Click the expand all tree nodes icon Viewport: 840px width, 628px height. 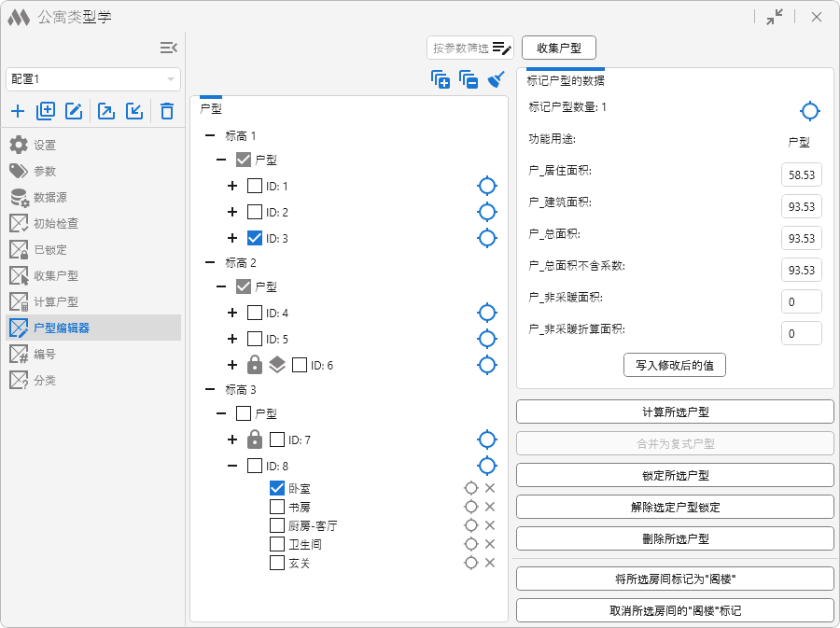pyautogui.click(x=441, y=80)
